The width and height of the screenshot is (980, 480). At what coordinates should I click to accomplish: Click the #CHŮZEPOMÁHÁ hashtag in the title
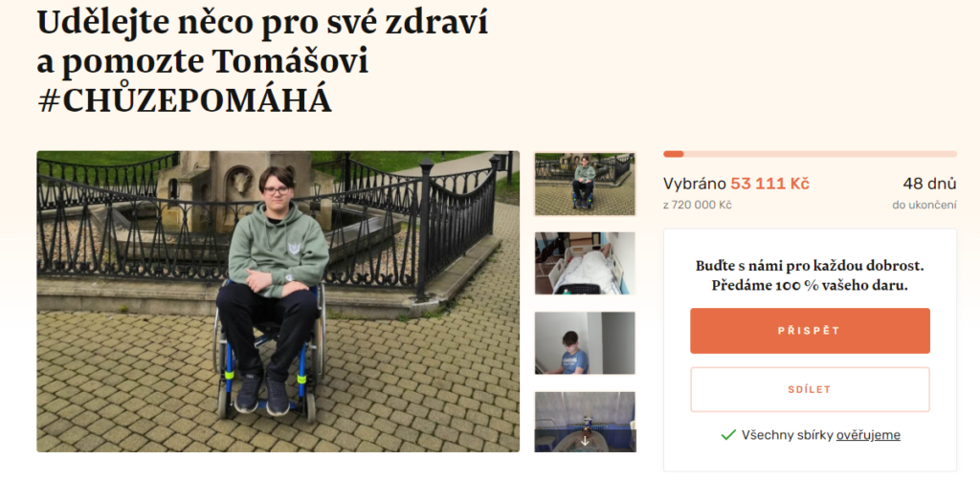point(185,101)
